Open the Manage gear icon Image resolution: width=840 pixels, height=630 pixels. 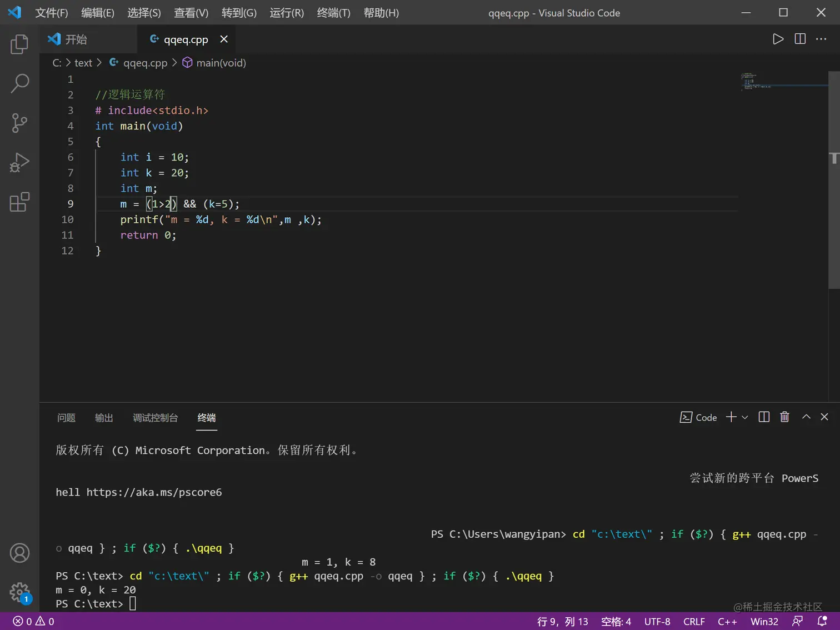coord(19,592)
